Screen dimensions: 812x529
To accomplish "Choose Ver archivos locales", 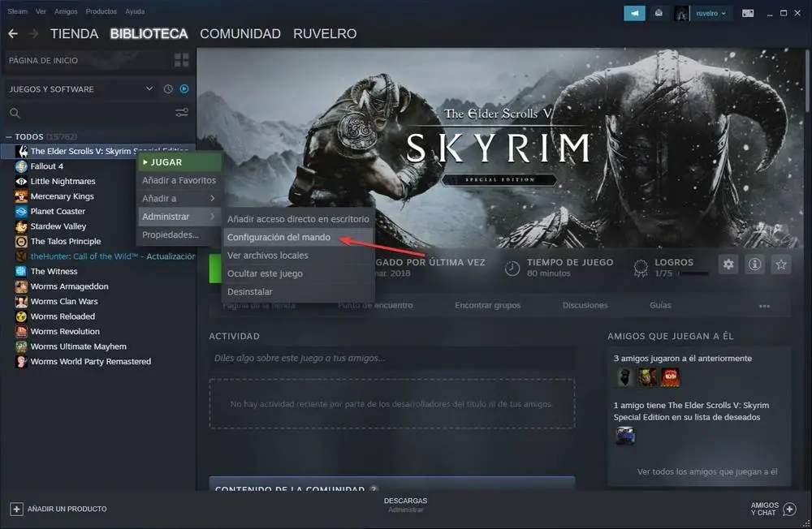I will (x=298, y=256).
